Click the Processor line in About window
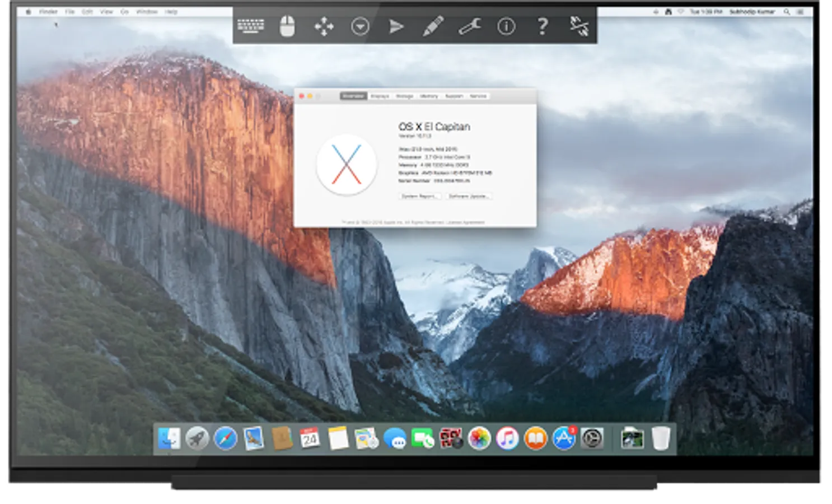 (434, 157)
